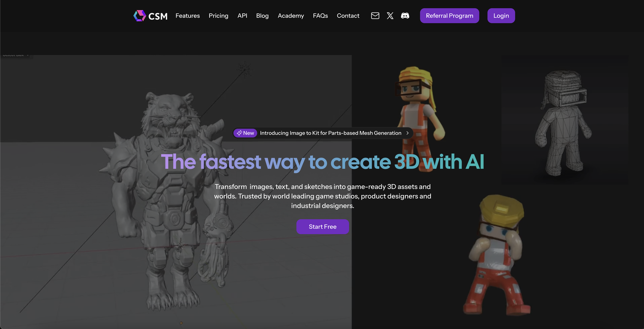
Task: Open the email envelope icon
Action: coord(375,16)
